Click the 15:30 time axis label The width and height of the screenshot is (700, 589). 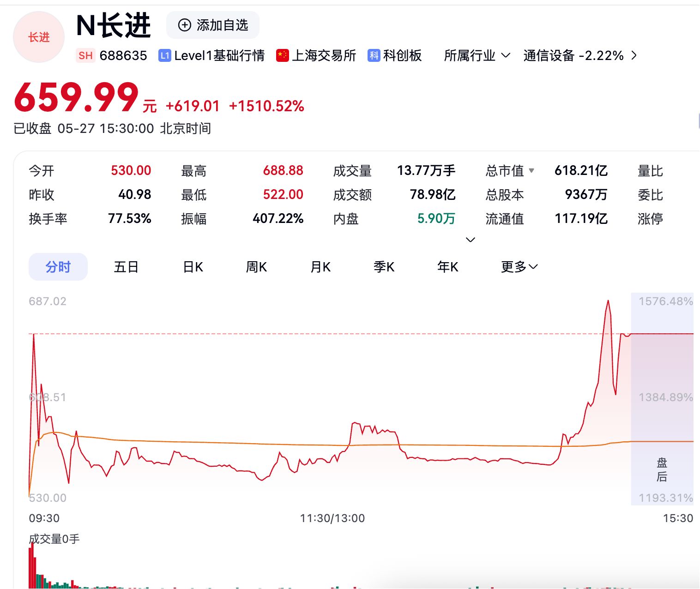(678, 518)
